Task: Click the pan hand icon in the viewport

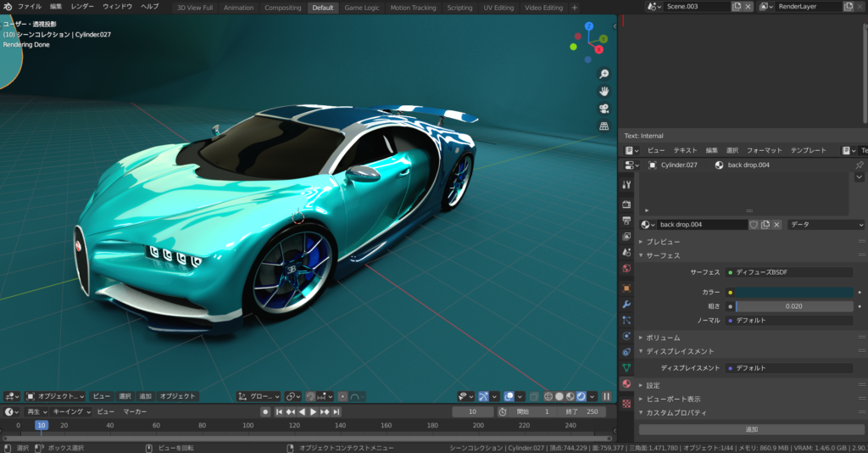Action: coord(604,92)
